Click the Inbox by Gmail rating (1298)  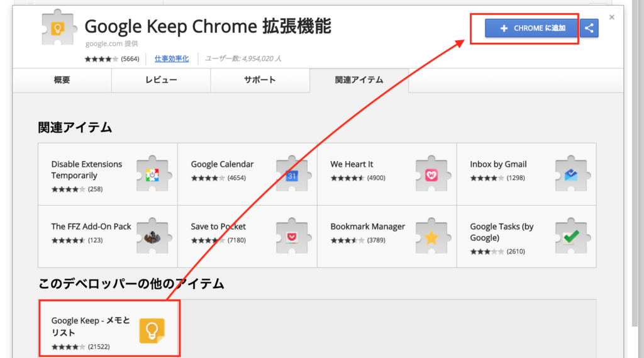click(x=497, y=178)
